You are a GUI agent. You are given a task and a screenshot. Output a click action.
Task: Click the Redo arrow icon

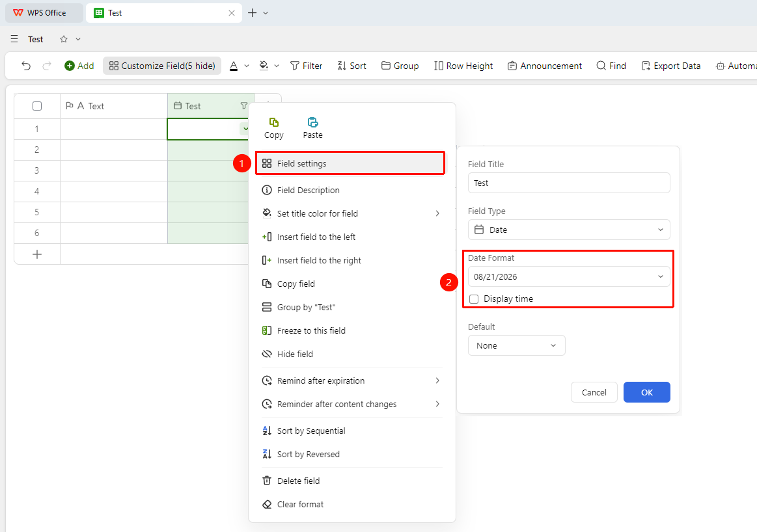(47, 66)
